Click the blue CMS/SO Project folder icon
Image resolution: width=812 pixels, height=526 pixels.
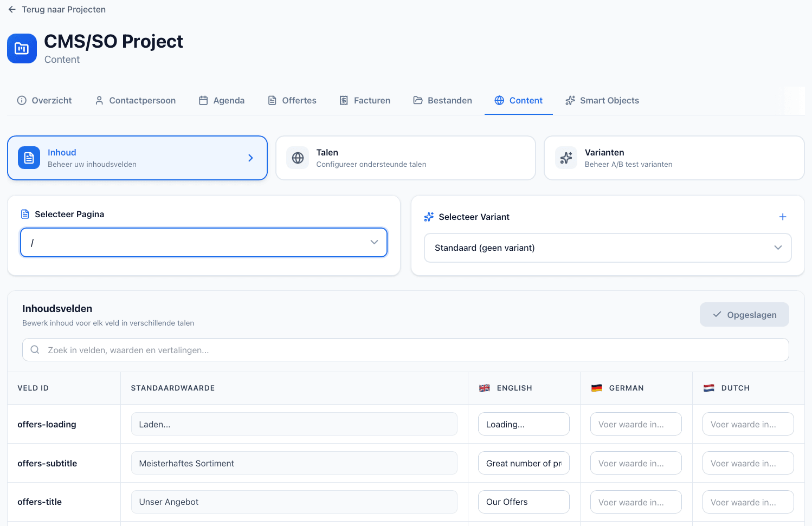pos(22,48)
